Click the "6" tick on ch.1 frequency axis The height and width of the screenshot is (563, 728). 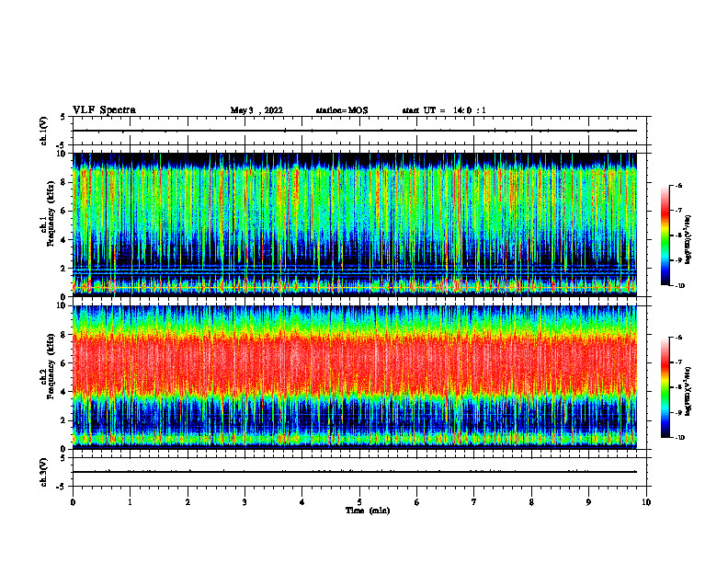(x=64, y=211)
